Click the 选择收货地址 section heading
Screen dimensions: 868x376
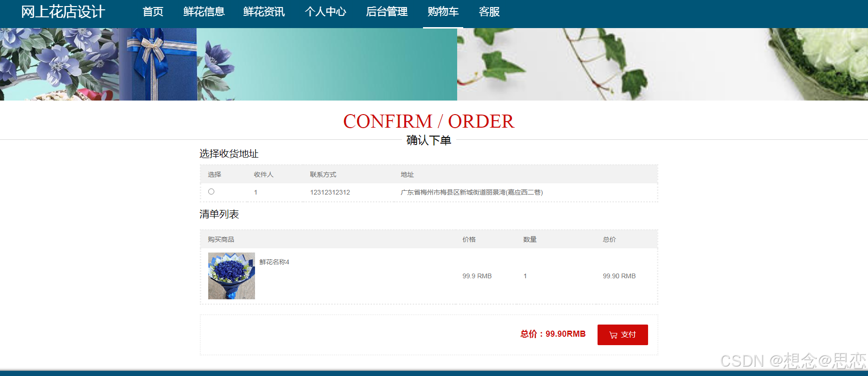coord(229,154)
